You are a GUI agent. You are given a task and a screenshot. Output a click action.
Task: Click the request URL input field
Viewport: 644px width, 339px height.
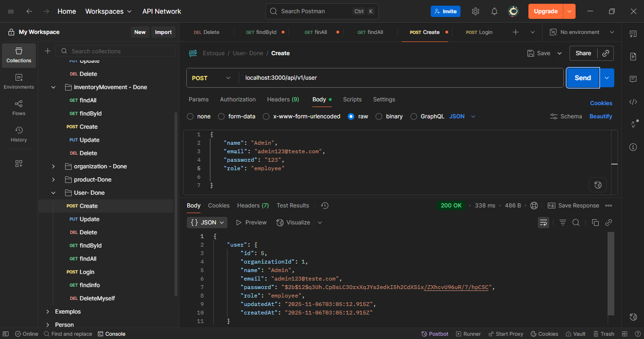pos(401,78)
